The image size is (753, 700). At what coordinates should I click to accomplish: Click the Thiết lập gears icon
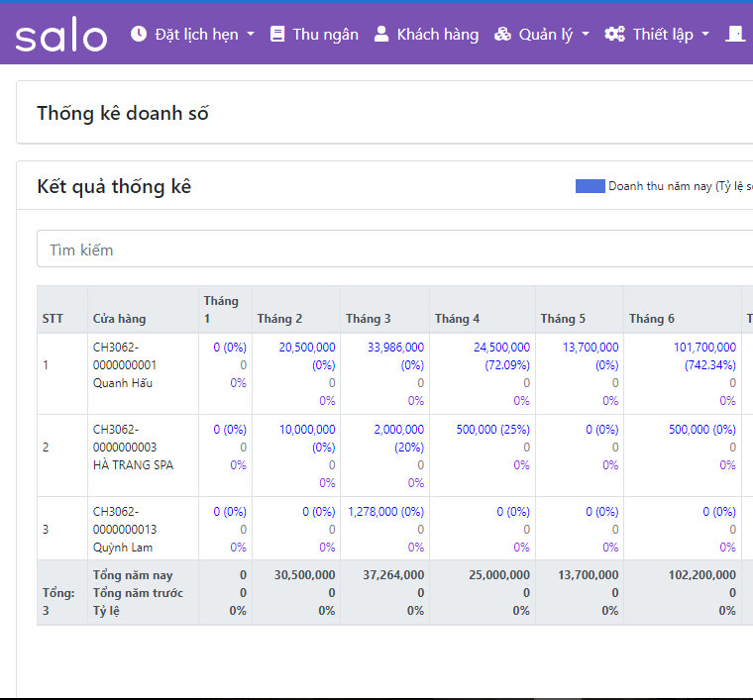pyautogui.click(x=615, y=34)
